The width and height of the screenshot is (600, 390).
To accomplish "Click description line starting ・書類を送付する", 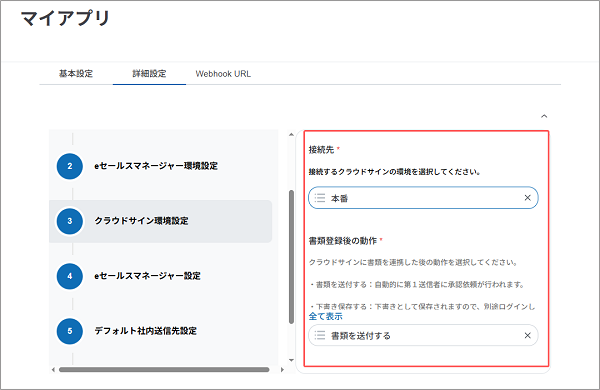I will coord(417,284).
